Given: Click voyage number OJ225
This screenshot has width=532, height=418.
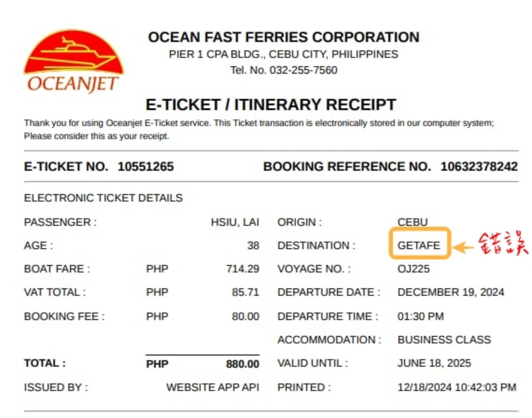Looking at the screenshot, I should click(x=413, y=269).
